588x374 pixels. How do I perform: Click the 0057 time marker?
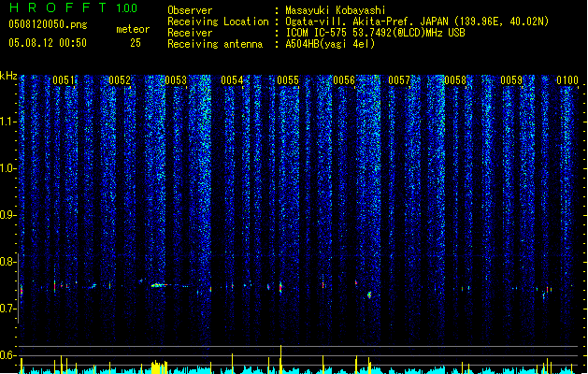[399, 80]
